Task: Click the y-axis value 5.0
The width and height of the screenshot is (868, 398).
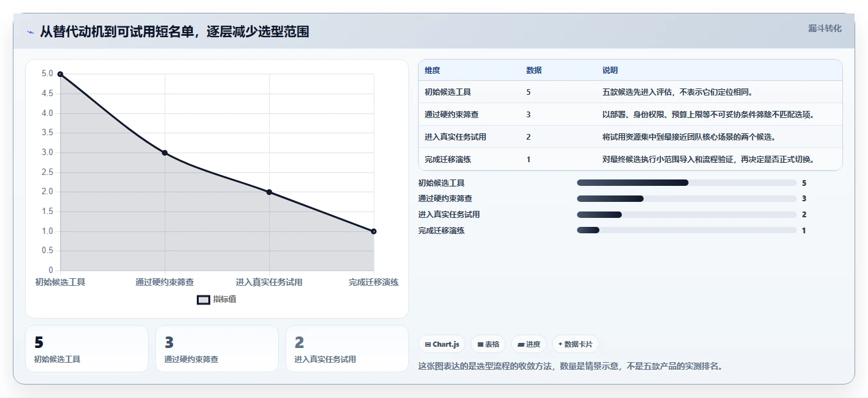Action: 47,74
